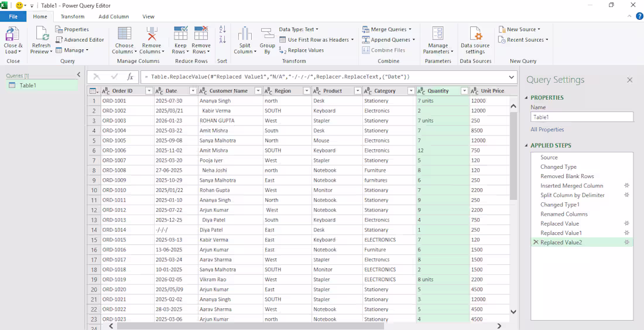
Task: Open the Add Column tab
Action: [x=114, y=17]
